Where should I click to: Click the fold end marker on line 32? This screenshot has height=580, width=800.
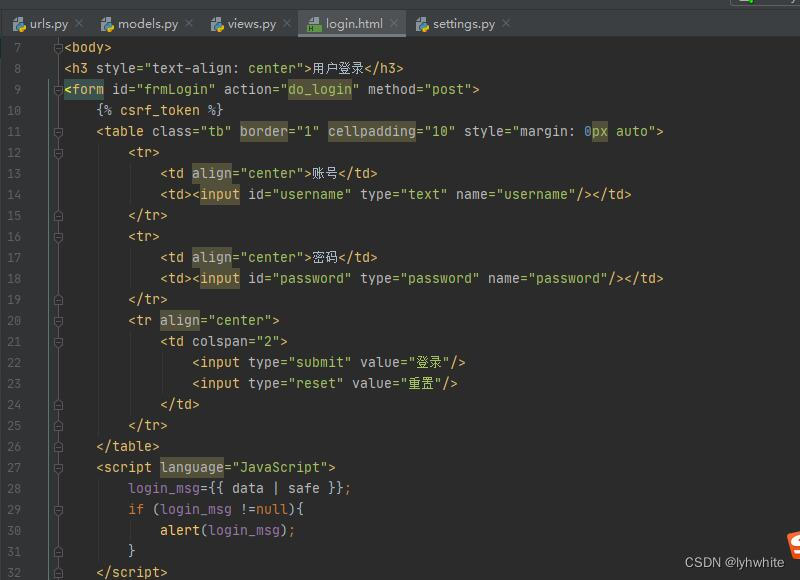tap(58, 573)
